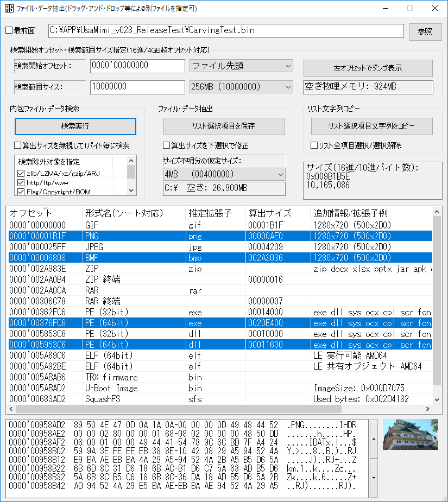Click the 検索実行 search button
448x502 pixels.
[x=75, y=126]
